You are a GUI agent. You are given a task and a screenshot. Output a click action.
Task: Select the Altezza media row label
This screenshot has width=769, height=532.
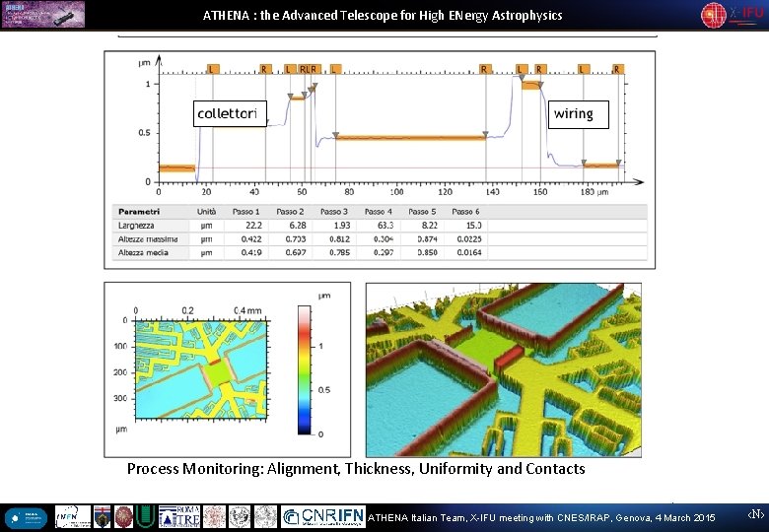143,253
